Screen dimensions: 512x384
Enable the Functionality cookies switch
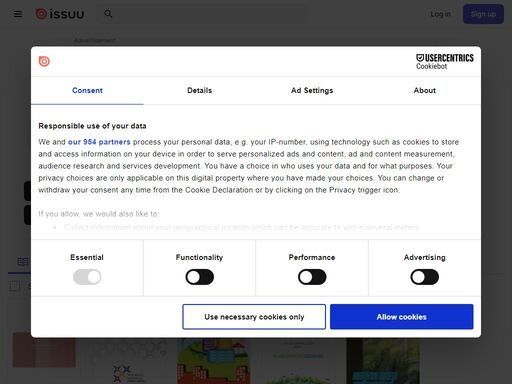click(200, 277)
